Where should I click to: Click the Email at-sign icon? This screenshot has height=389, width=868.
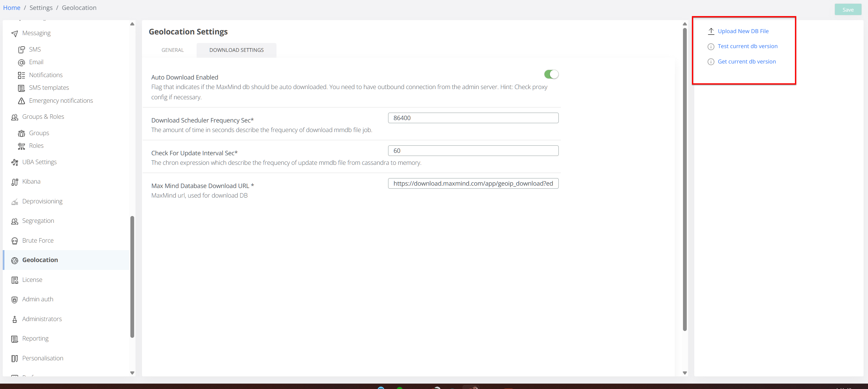tap(21, 62)
